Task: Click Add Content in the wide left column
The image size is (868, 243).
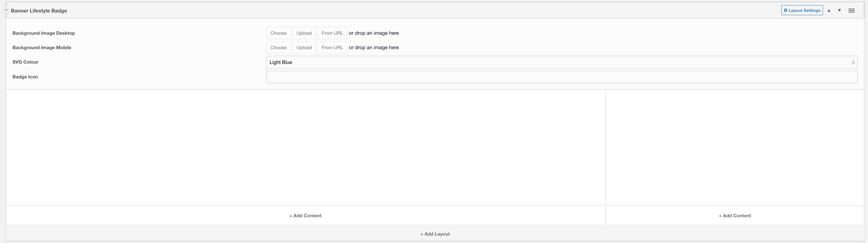Action: pyautogui.click(x=305, y=216)
